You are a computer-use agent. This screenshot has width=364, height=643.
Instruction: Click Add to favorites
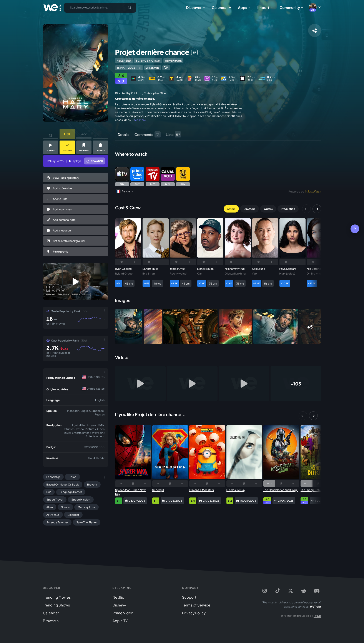75,188
